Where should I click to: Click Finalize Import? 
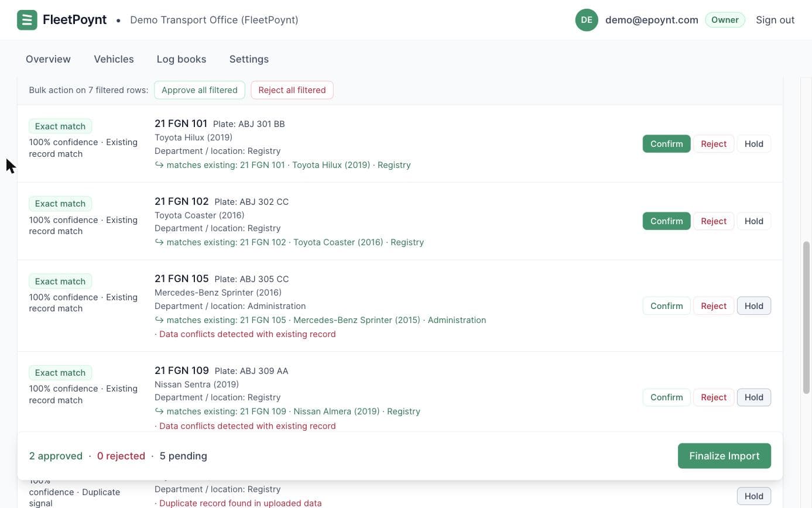[724, 456]
